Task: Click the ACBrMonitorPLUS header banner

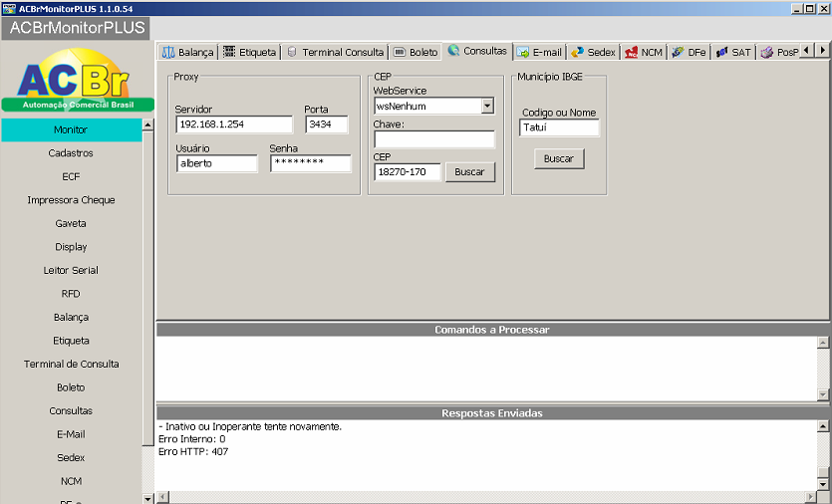Action: [x=76, y=28]
